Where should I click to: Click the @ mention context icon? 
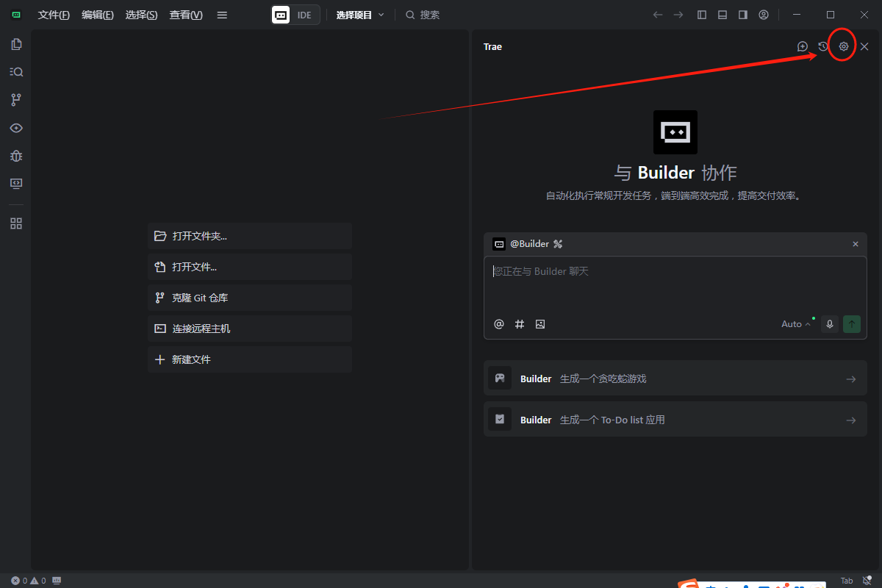point(499,324)
